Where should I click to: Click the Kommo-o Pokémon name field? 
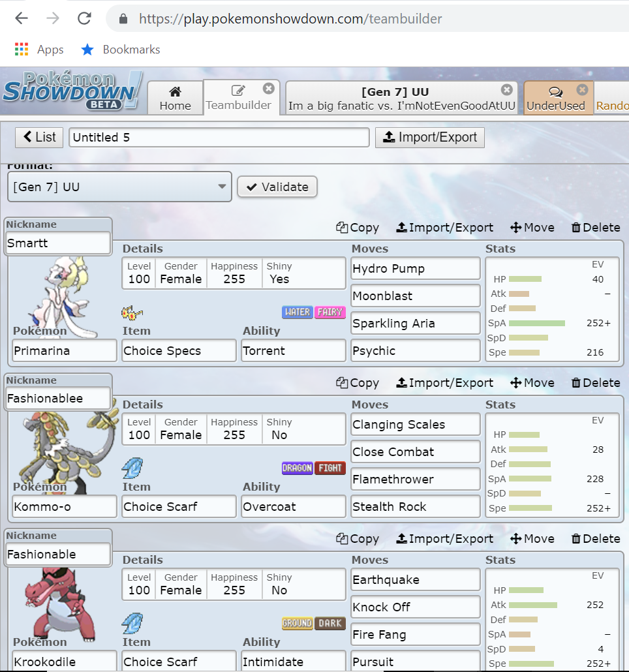click(x=65, y=506)
